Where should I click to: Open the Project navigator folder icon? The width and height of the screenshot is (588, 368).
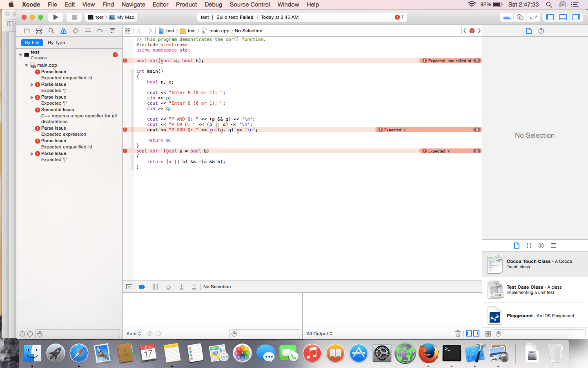(x=27, y=31)
